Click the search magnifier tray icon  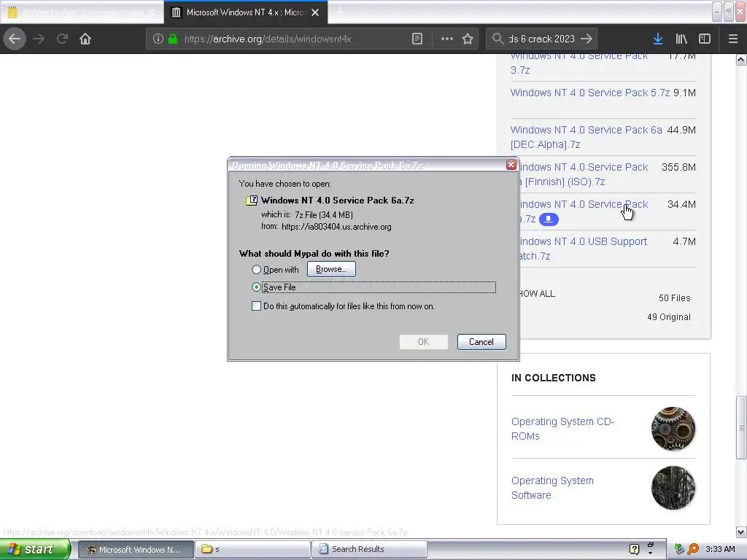pos(693,549)
